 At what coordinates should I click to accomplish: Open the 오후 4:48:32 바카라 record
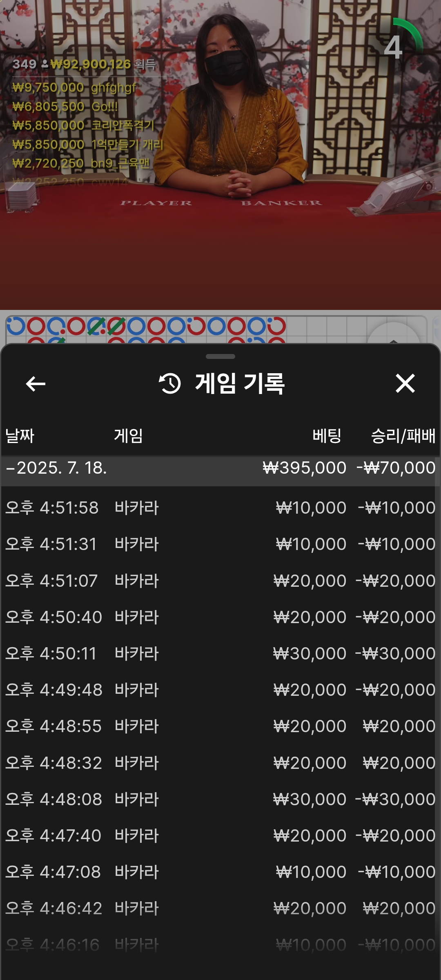click(220, 763)
